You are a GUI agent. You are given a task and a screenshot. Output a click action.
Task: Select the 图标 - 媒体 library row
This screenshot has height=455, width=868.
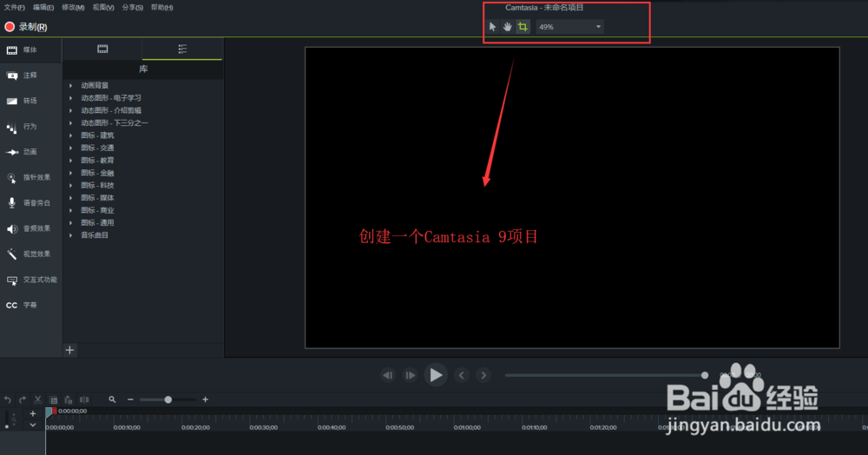[x=143, y=198]
